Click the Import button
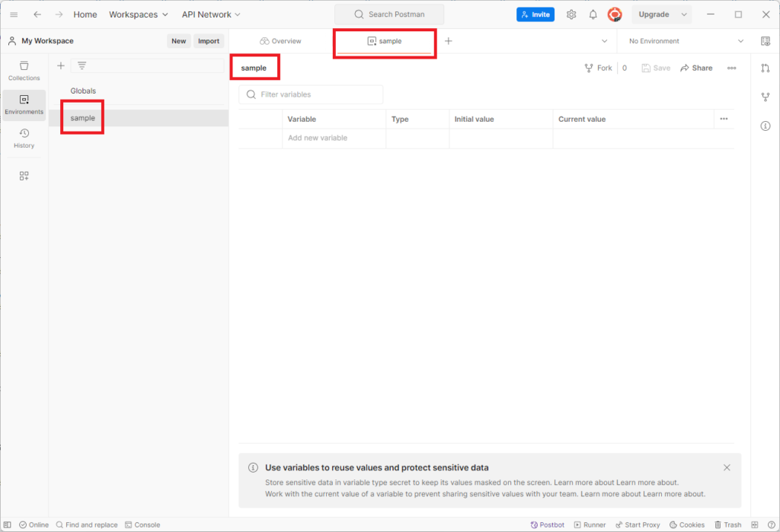 pyautogui.click(x=209, y=41)
